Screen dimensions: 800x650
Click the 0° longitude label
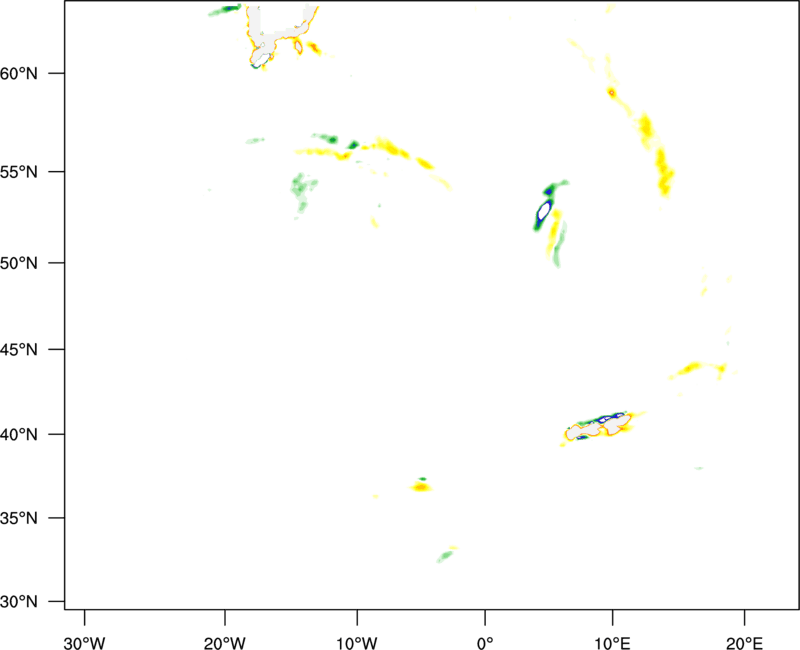point(485,643)
